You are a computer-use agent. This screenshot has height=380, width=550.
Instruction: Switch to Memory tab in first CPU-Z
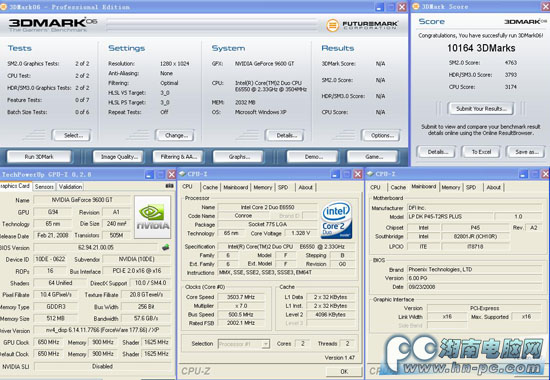[262, 187]
